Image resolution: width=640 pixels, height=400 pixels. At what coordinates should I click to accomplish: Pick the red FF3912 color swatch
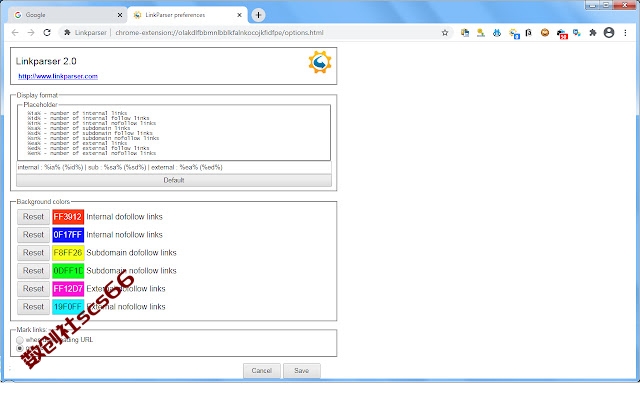point(68,217)
